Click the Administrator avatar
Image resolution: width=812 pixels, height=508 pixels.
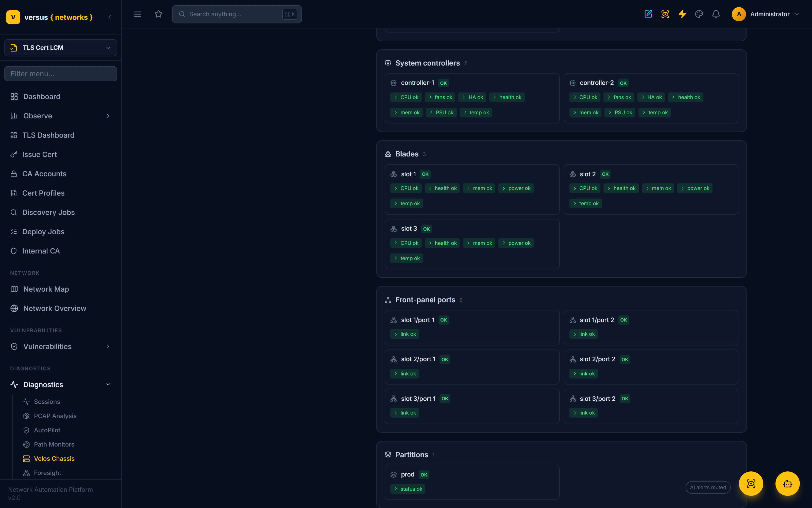[x=738, y=14]
